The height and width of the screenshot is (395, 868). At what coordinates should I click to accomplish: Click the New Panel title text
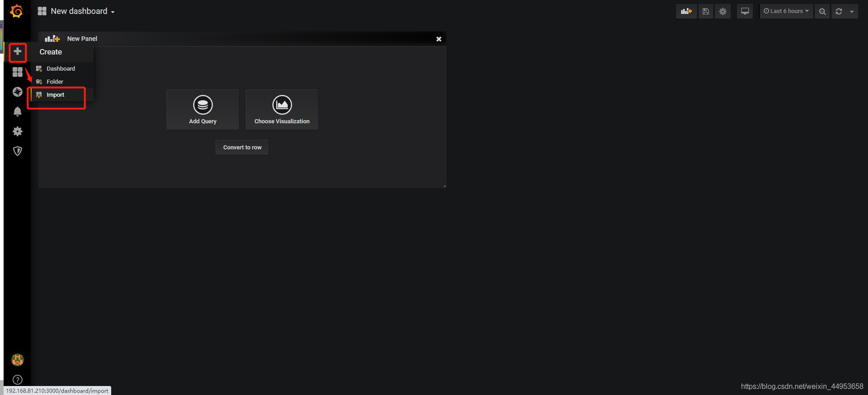click(x=82, y=39)
